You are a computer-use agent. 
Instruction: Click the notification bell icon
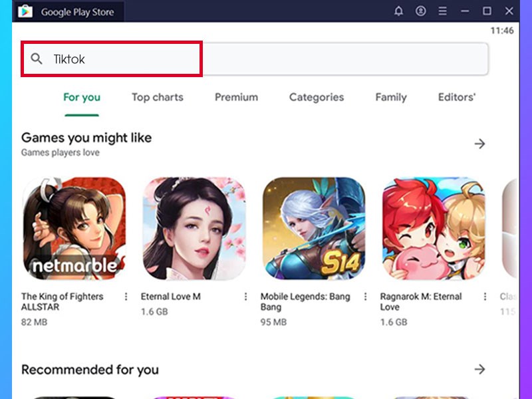pyautogui.click(x=399, y=11)
